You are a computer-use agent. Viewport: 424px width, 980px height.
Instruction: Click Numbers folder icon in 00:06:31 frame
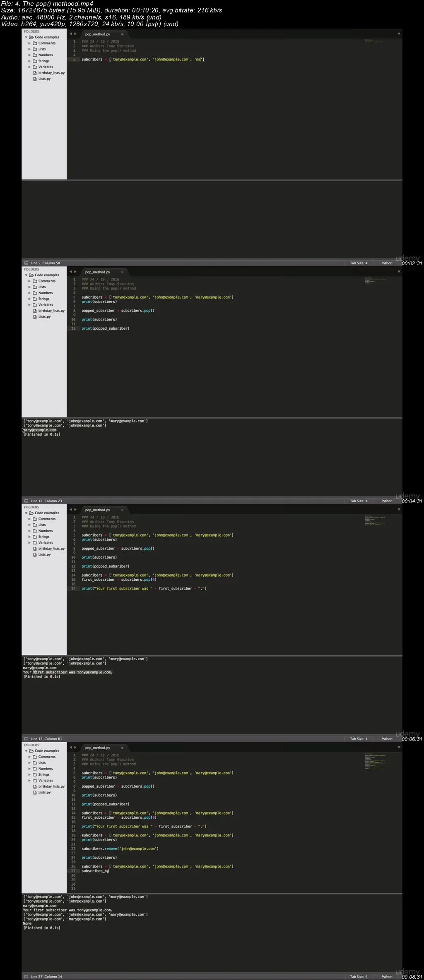click(x=35, y=531)
